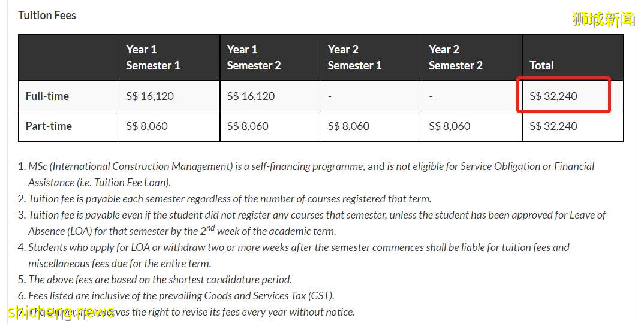This screenshot has width=644, height=324.
Task: Click Part-time Year 2 Semester 2 S$ 8,060
Action: (x=449, y=126)
